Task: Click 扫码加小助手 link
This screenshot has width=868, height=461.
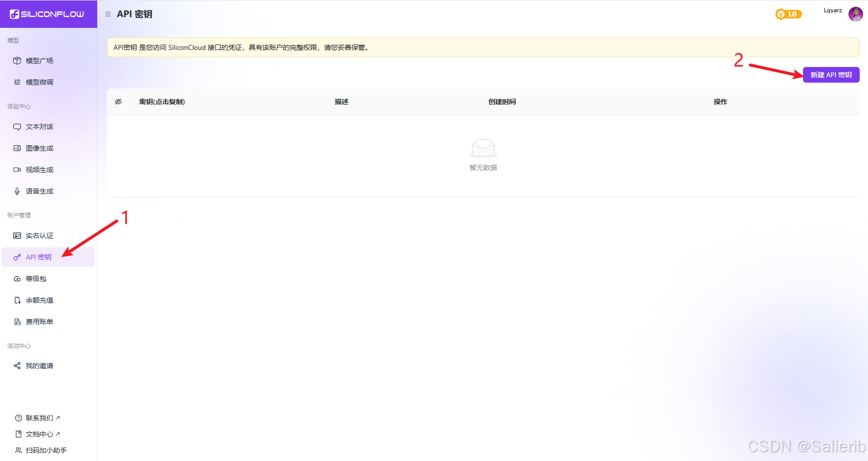Action: coord(46,450)
